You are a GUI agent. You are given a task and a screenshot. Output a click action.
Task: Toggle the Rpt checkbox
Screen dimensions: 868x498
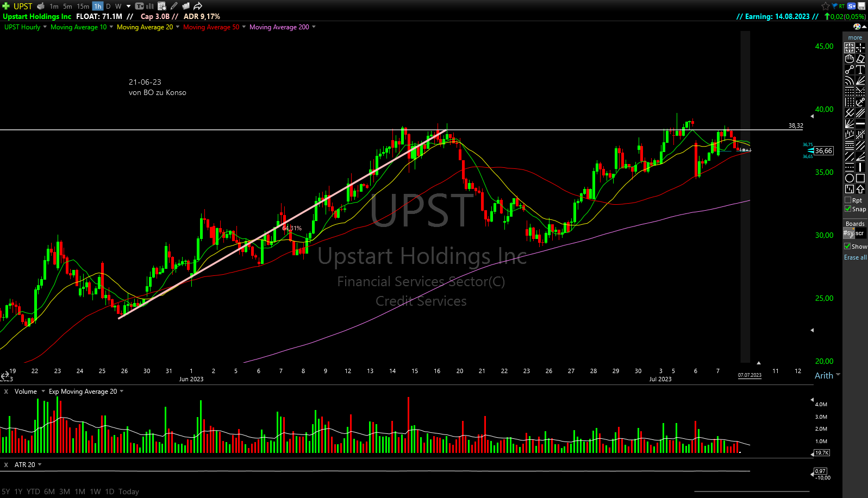[x=848, y=200]
